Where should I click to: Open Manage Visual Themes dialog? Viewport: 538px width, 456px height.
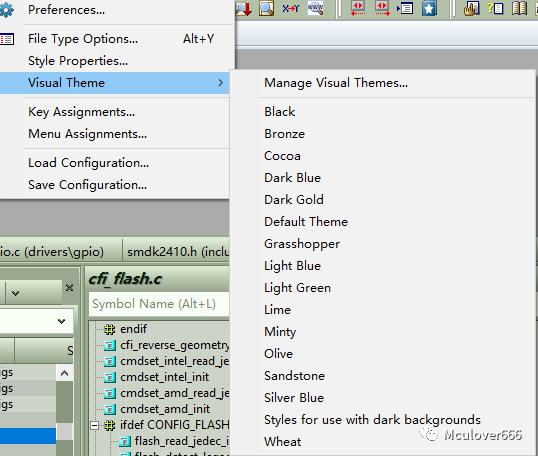click(336, 83)
